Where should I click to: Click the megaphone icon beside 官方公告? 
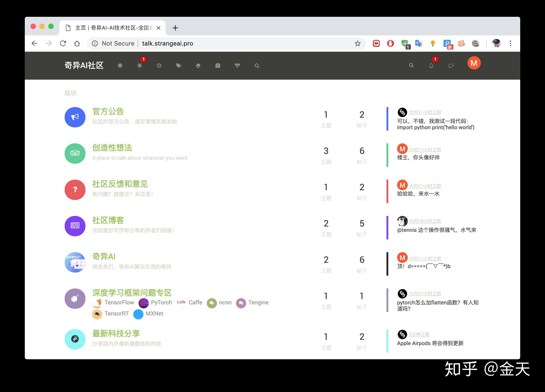pyautogui.click(x=75, y=117)
